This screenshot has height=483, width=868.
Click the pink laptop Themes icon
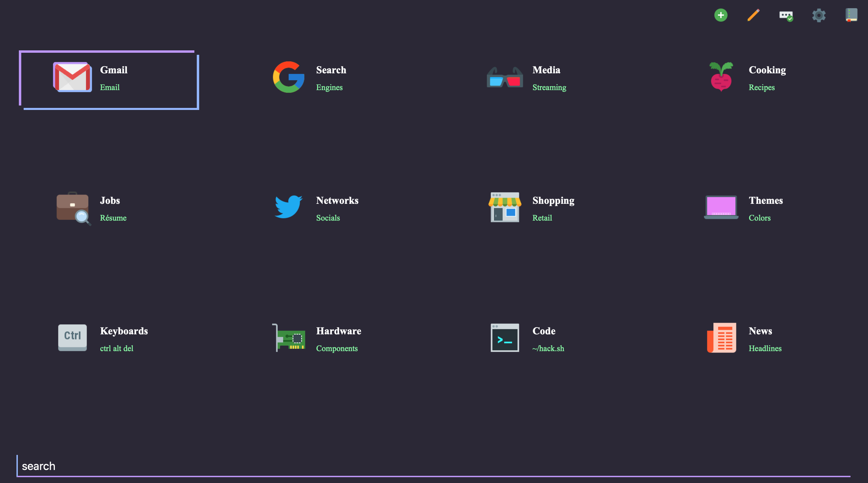coord(721,207)
